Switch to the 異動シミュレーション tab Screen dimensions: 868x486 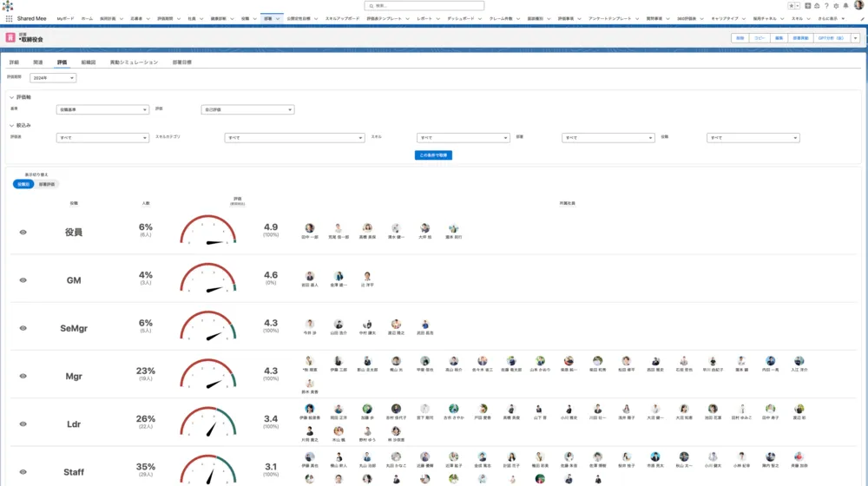tap(134, 62)
